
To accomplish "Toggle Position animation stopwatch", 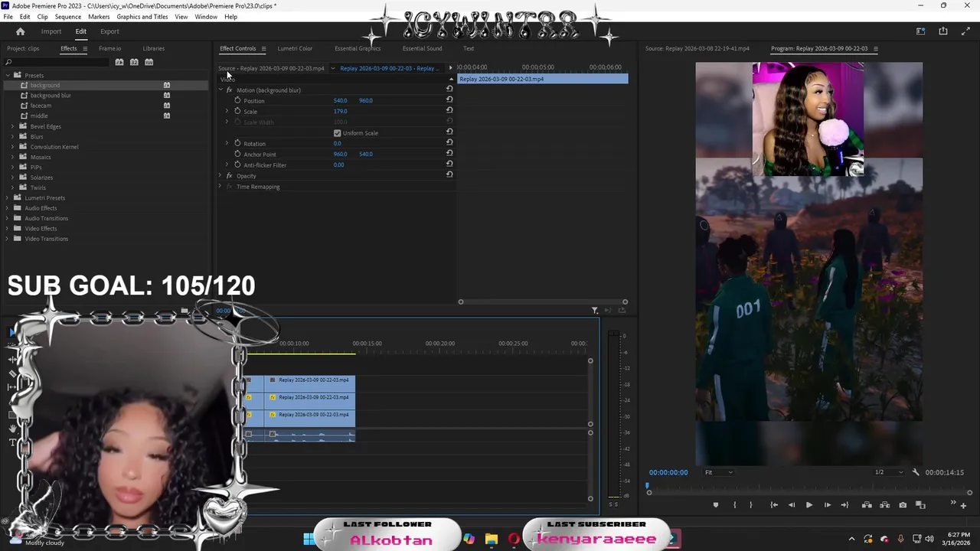I will [x=237, y=100].
